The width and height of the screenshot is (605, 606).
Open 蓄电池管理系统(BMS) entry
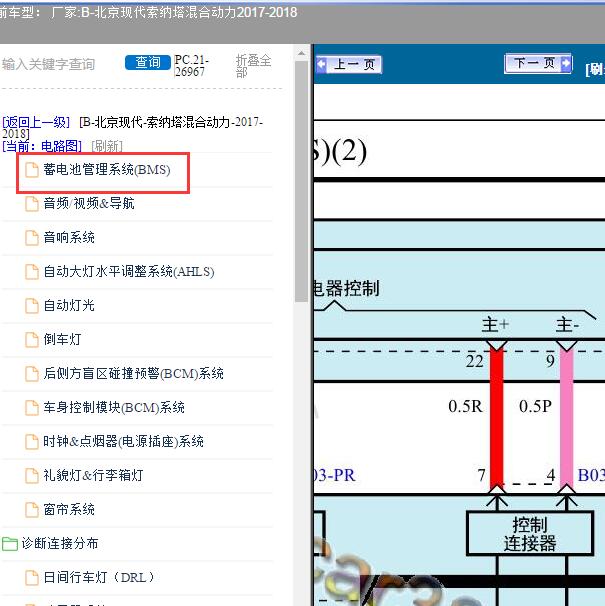(106, 170)
